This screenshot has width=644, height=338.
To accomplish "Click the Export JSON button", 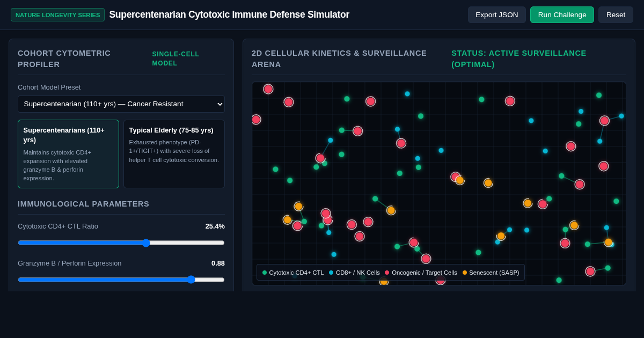I will click(x=497, y=14).
